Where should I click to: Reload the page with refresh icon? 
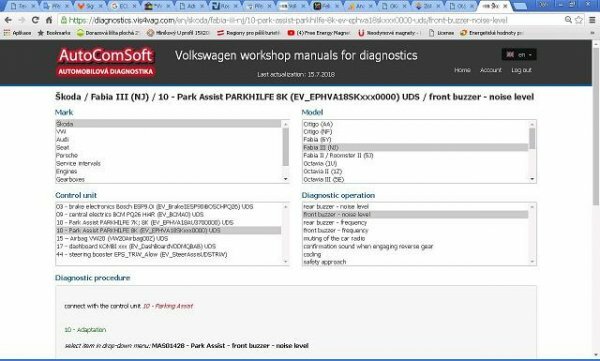tap(35, 20)
